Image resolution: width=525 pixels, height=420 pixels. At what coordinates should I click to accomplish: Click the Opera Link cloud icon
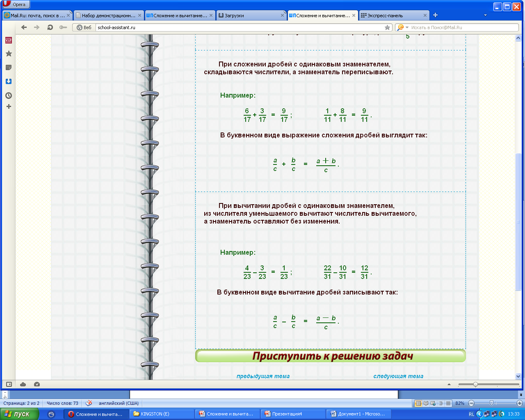(23, 384)
